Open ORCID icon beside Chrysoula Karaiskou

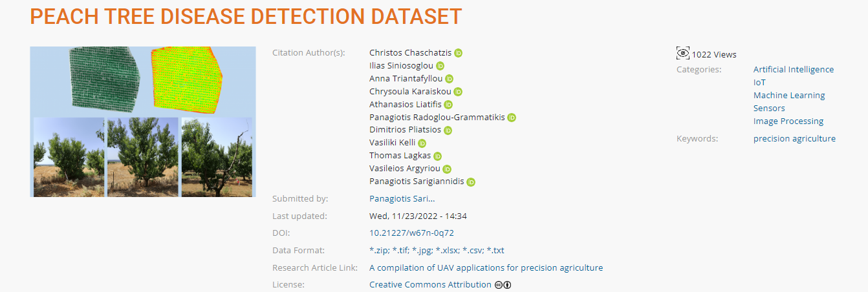458,92
